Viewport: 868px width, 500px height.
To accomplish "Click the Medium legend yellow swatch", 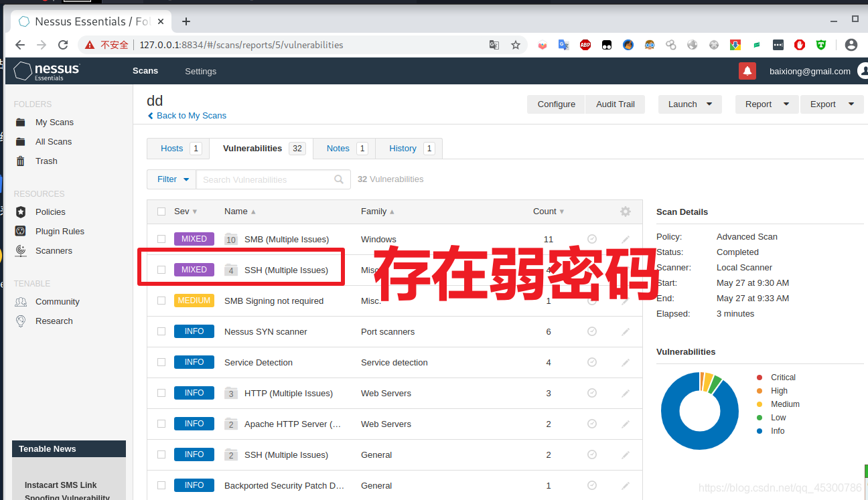I will (x=759, y=404).
